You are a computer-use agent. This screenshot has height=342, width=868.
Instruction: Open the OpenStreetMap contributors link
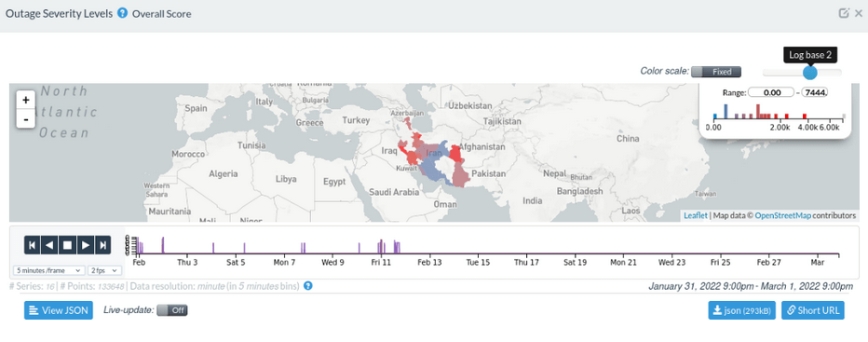[x=782, y=215]
